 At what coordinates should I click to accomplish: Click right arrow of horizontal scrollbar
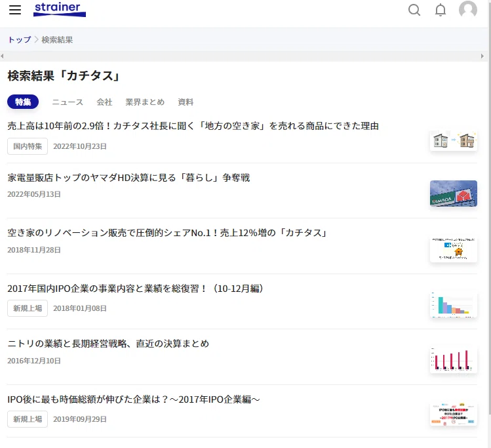(482, 56)
